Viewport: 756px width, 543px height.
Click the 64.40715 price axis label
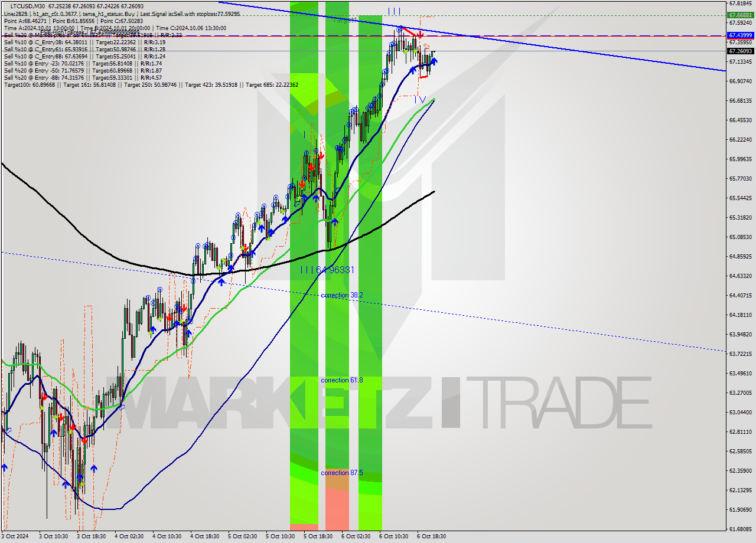point(740,295)
